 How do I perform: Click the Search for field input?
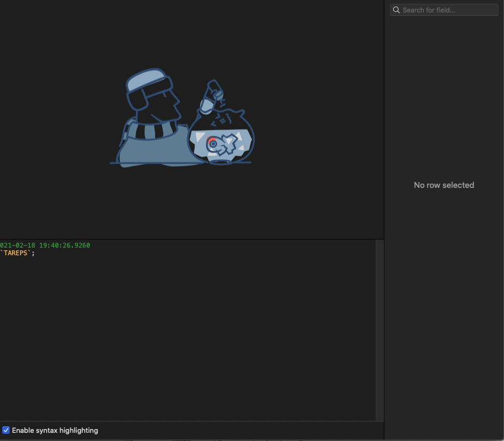pos(444,10)
